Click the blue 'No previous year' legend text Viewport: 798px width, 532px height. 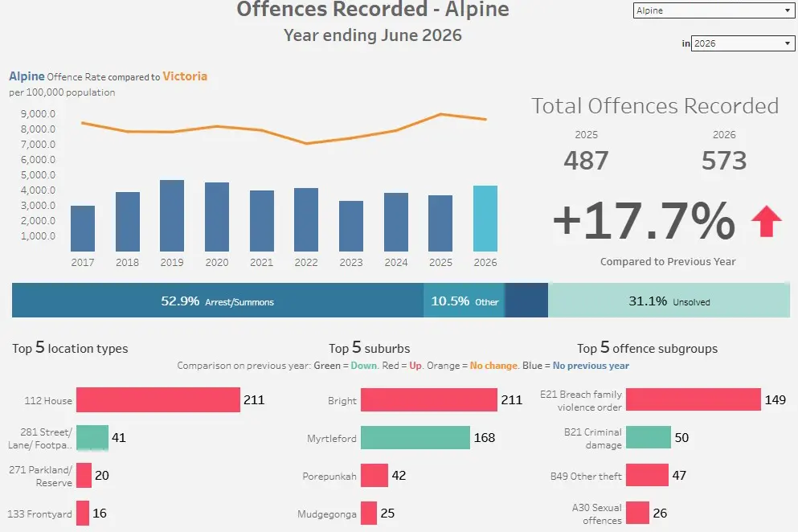[591, 366]
